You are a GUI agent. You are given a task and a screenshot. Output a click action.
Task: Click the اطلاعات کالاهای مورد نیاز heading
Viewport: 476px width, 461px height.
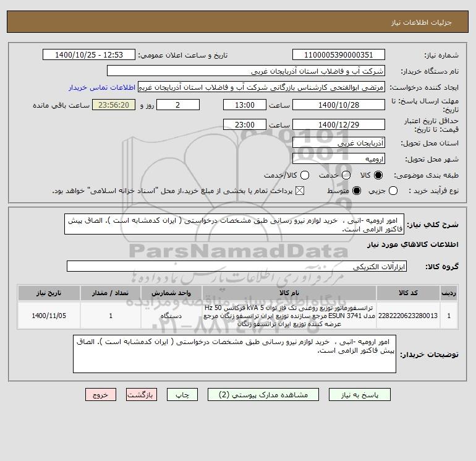tap(412, 244)
